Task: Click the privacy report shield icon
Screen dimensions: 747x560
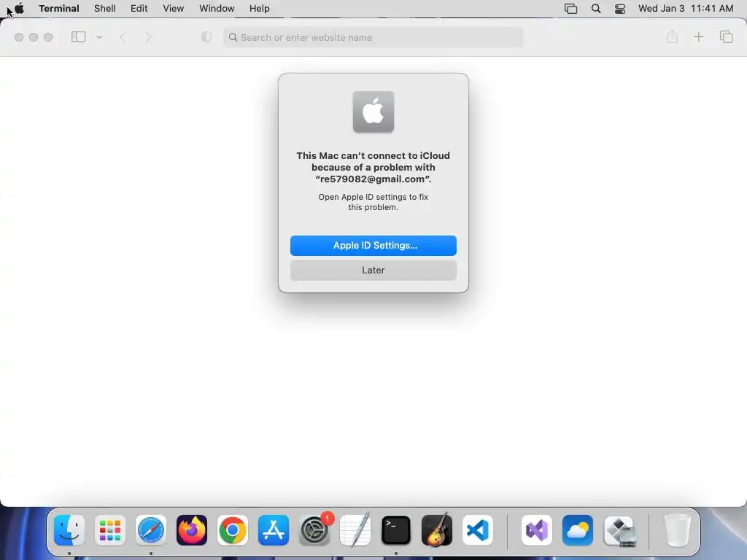Action: 206,36
